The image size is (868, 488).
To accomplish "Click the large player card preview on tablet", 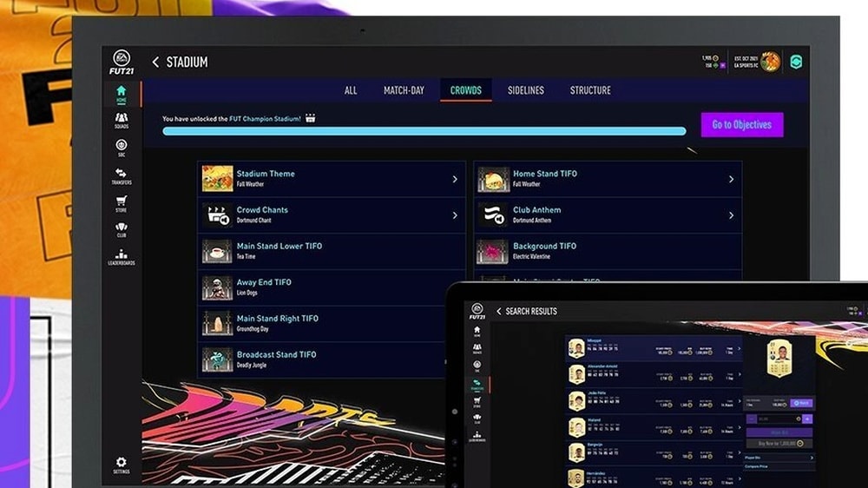I will pyautogui.click(x=779, y=359).
